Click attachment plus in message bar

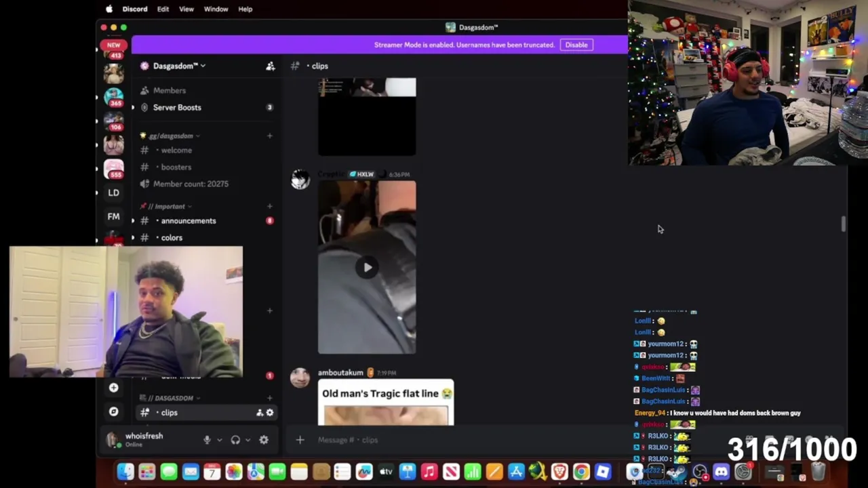click(300, 440)
